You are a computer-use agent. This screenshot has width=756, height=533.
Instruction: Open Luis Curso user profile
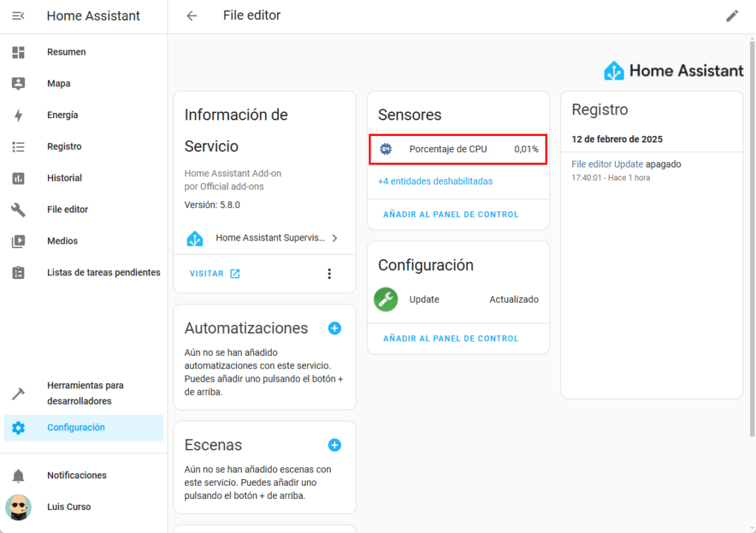69,507
